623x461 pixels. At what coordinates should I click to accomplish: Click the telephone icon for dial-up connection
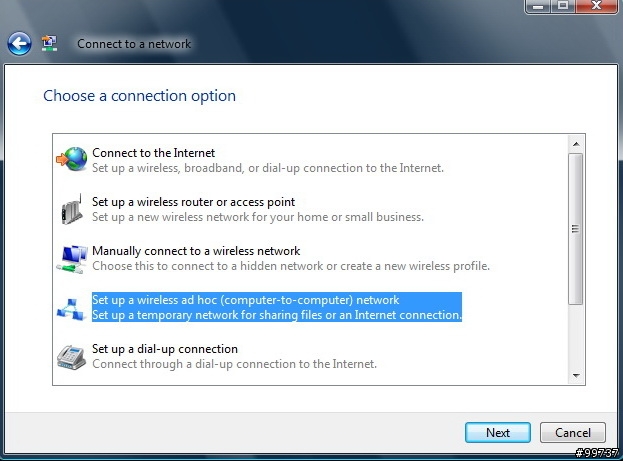pyautogui.click(x=72, y=357)
